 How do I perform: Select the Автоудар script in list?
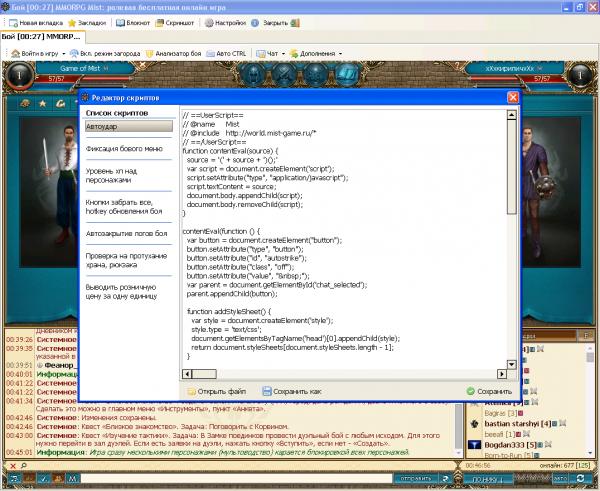coord(129,127)
